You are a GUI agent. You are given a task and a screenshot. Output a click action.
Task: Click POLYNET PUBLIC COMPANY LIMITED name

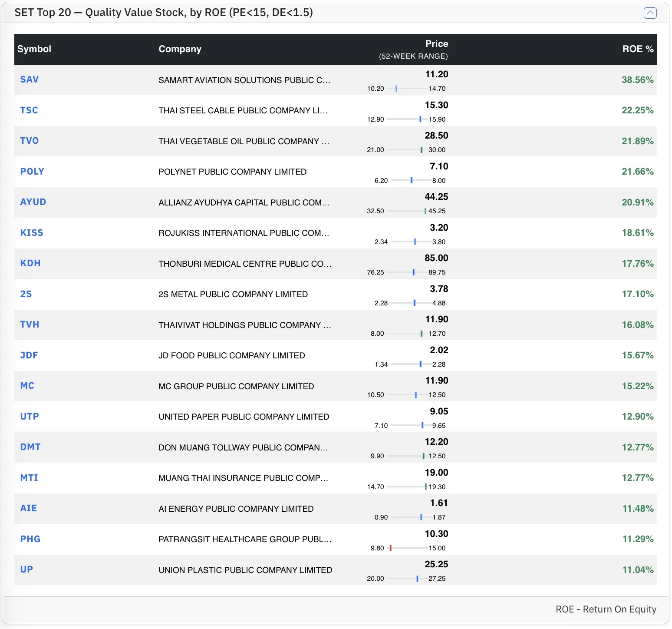point(232,172)
